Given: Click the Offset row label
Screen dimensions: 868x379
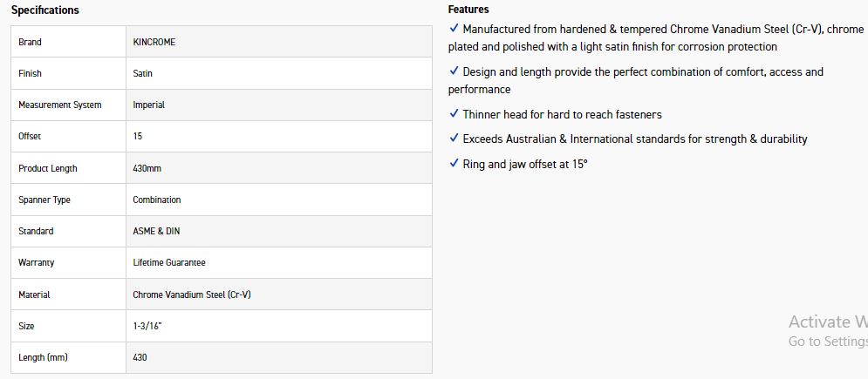Looking at the screenshot, I should pyautogui.click(x=30, y=137).
